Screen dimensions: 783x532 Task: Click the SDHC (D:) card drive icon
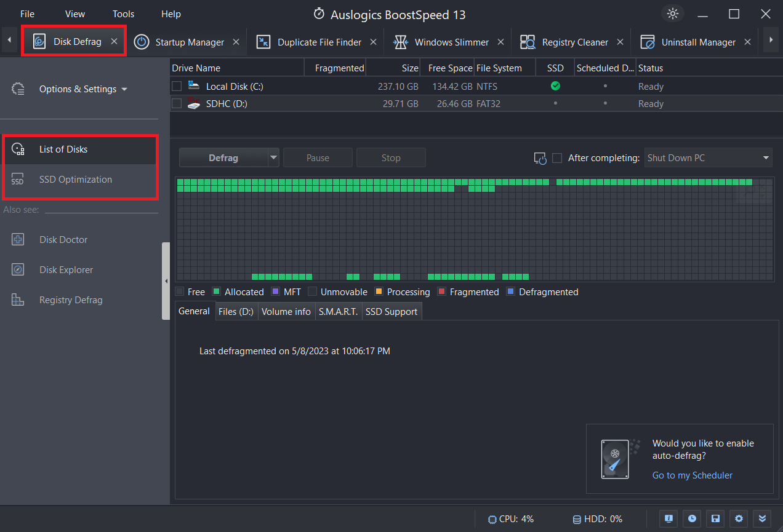tap(195, 103)
